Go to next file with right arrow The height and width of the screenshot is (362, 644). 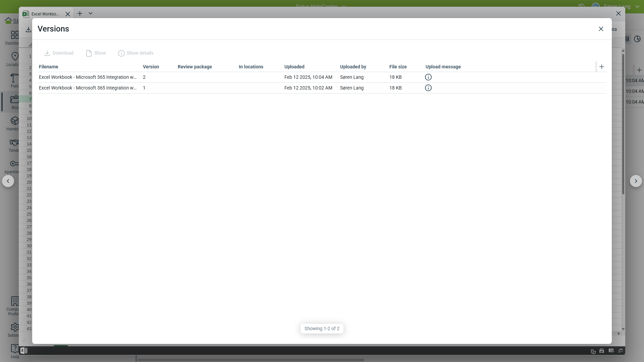pyautogui.click(x=636, y=181)
